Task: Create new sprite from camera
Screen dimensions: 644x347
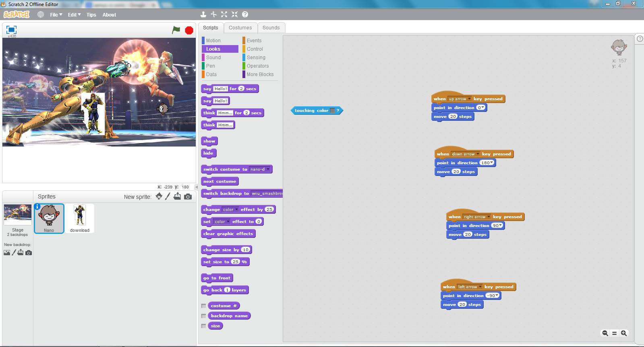Action: click(x=188, y=196)
